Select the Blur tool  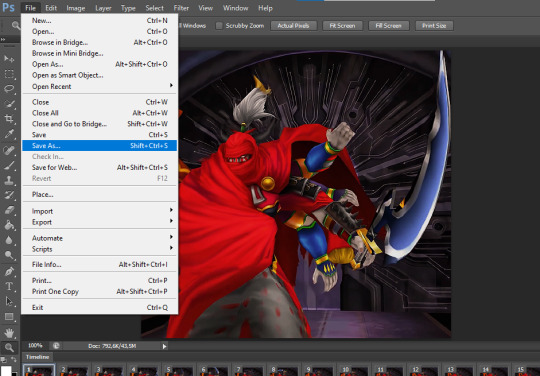(9, 240)
